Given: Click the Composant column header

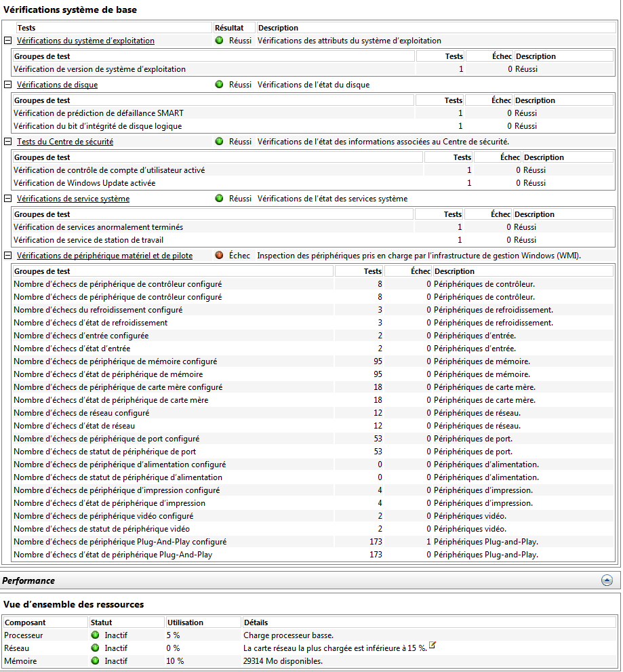Looking at the screenshot, I should [x=45, y=622].
